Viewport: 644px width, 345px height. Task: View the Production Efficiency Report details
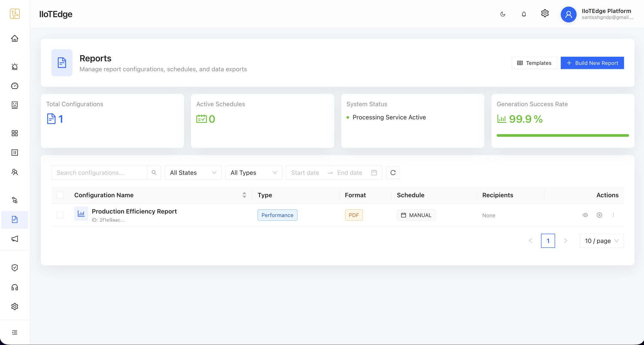585,215
